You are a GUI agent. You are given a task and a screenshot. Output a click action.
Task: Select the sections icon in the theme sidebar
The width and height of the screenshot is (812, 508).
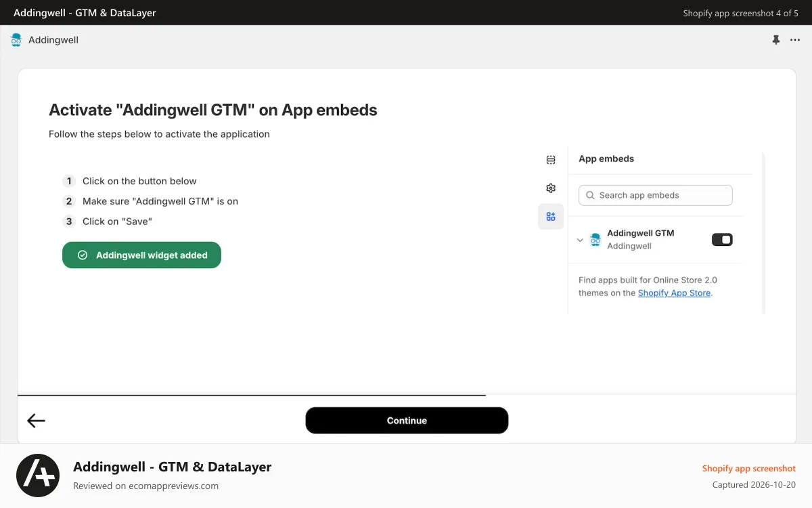pyautogui.click(x=551, y=160)
